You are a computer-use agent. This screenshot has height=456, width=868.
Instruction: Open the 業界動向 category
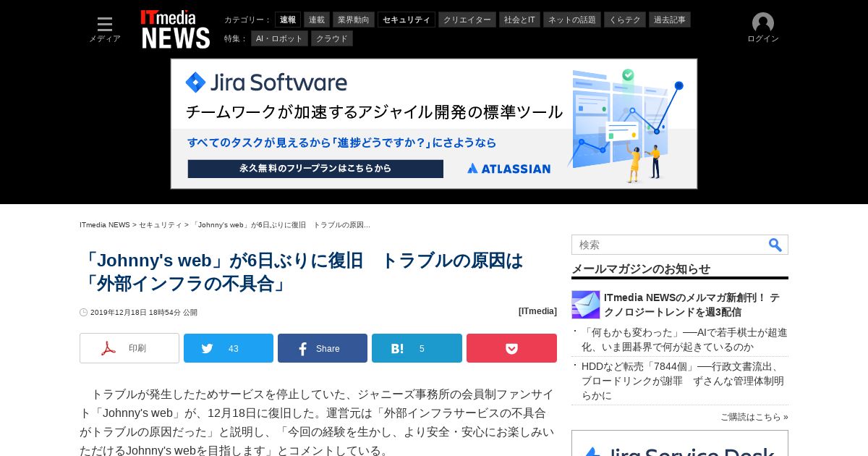pos(354,20)
